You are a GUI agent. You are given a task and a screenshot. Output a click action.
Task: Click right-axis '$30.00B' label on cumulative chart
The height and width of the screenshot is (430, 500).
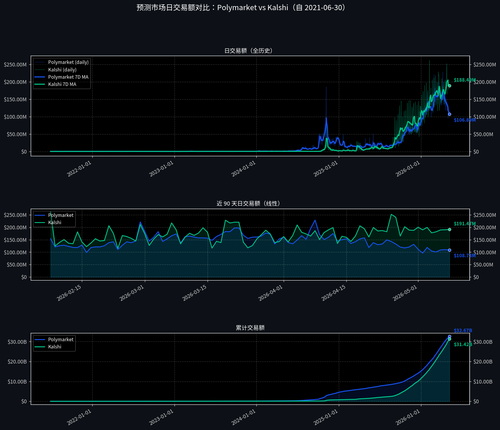pos(483,342)
